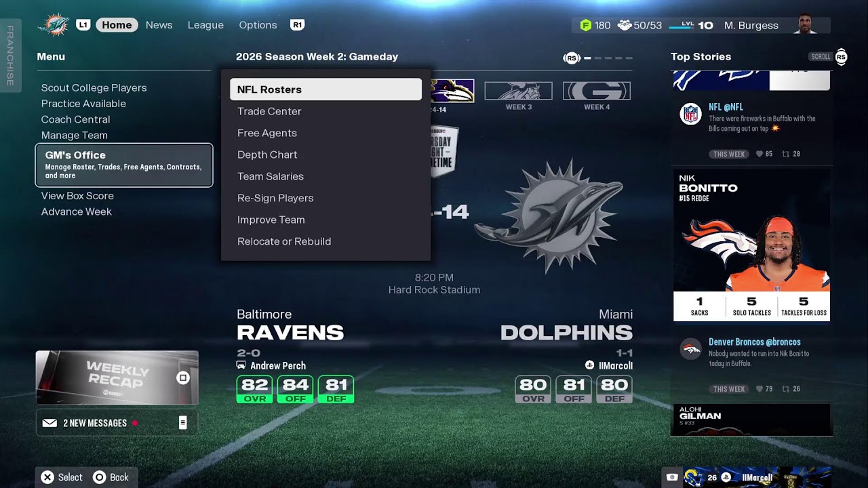Click the heart like icon showing 79
The image size is (868, 488).
[x=759, y=389]
